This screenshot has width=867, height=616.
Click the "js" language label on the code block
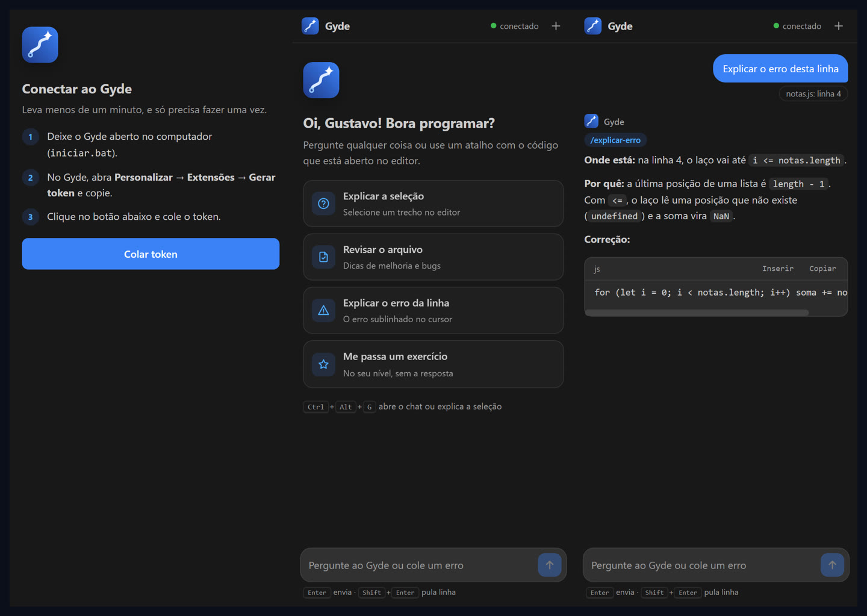coord(597,269)
